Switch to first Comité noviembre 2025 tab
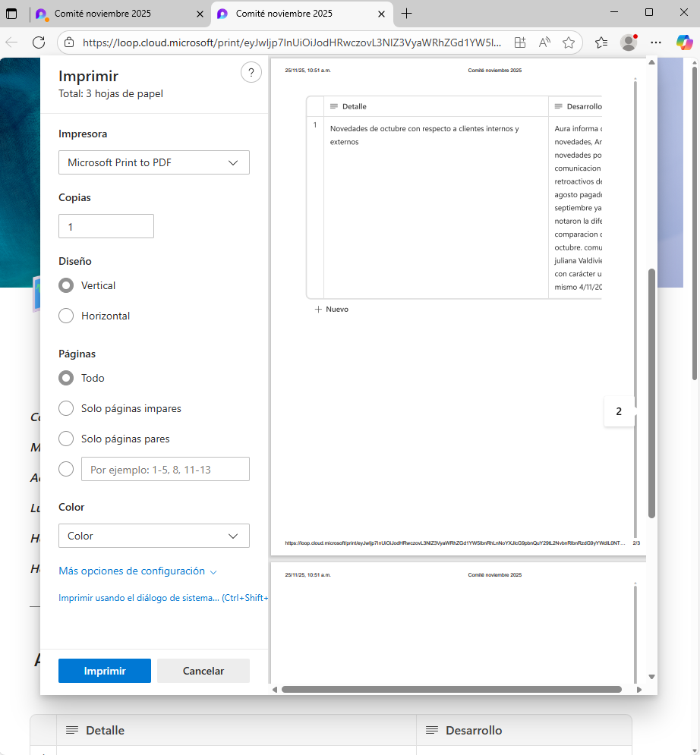The image size is (700, 755). (x=119, y=14)
